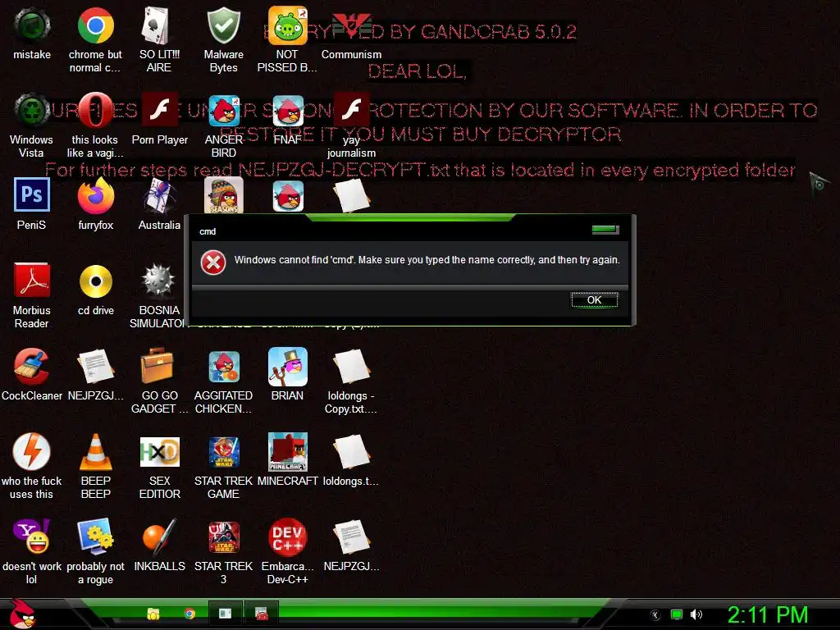This screenshot has width=840, height=630.
Task: Open the 'probably not a rogue' shortcut
Action: click(x=95, y=550)
